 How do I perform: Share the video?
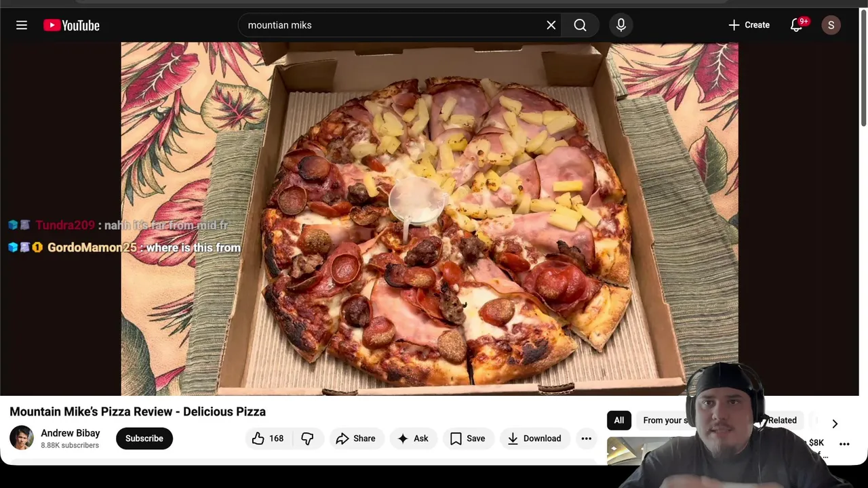pyautogui.click(x=356, y=439)
